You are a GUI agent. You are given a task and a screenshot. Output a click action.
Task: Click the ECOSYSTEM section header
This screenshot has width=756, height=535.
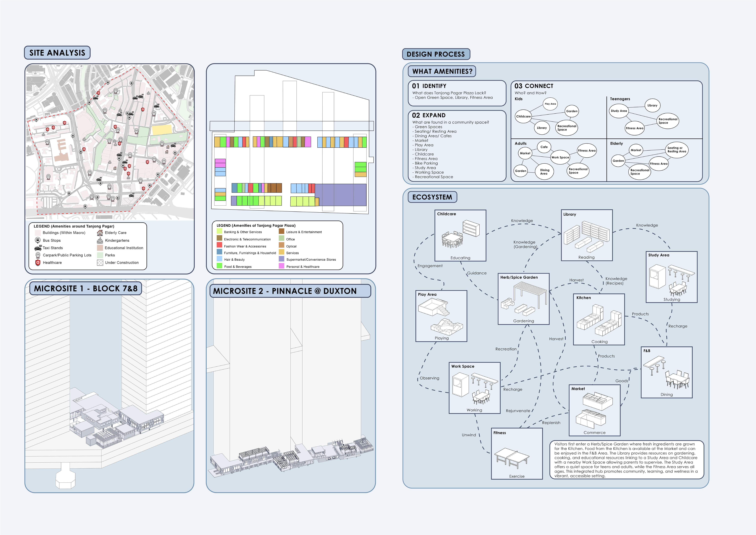pos(432,197)
